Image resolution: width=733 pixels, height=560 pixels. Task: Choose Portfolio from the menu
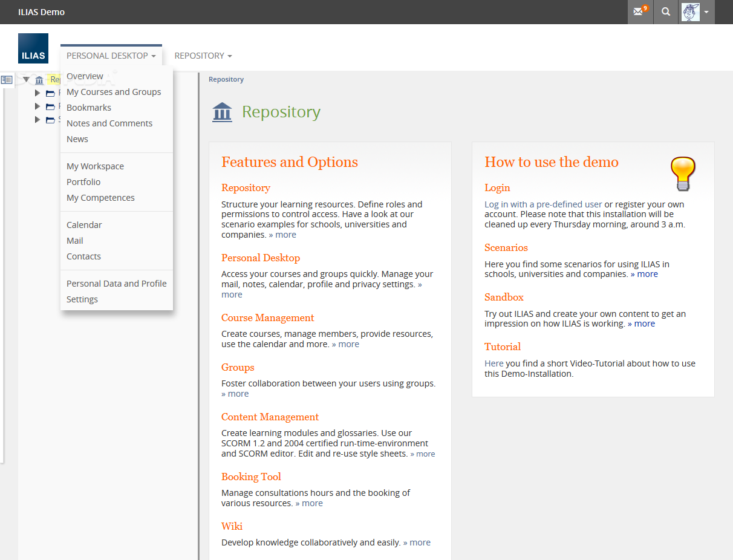click(83, 182)
